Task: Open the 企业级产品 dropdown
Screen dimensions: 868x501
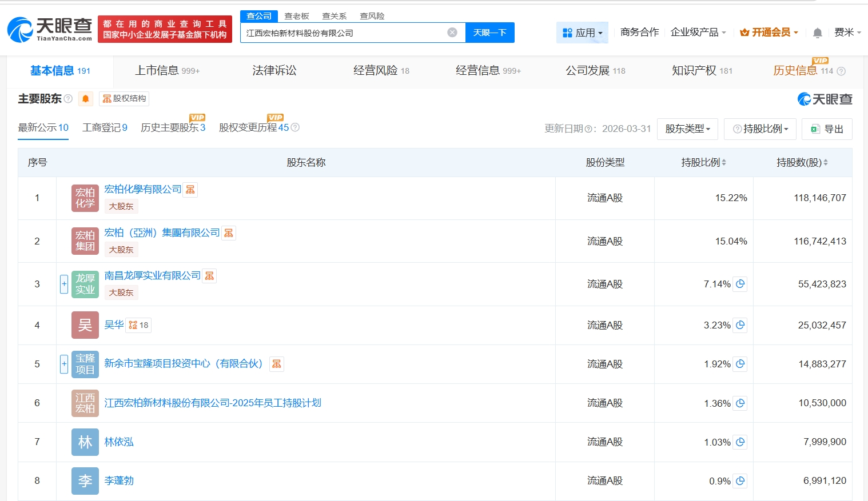Action: (x=698, y=33)
